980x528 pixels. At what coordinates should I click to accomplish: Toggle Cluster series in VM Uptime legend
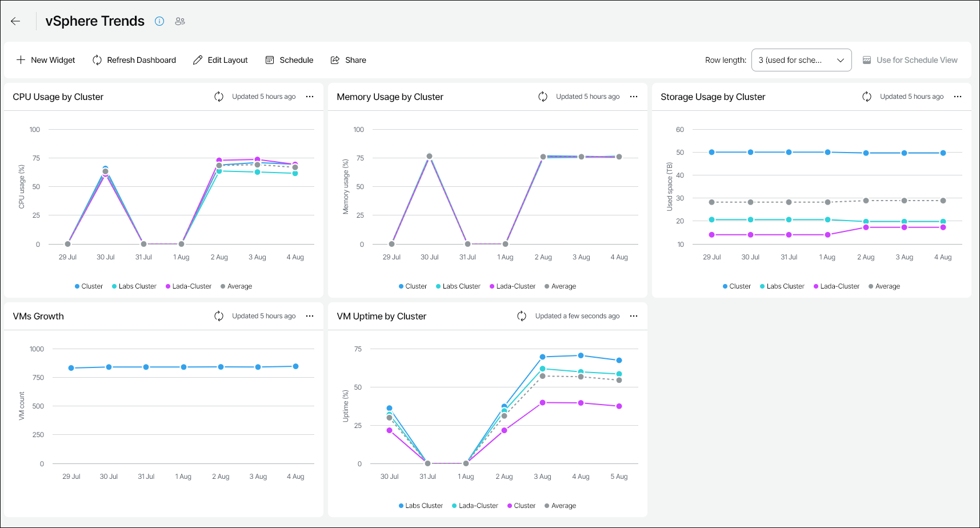click(x=521, y=506)
